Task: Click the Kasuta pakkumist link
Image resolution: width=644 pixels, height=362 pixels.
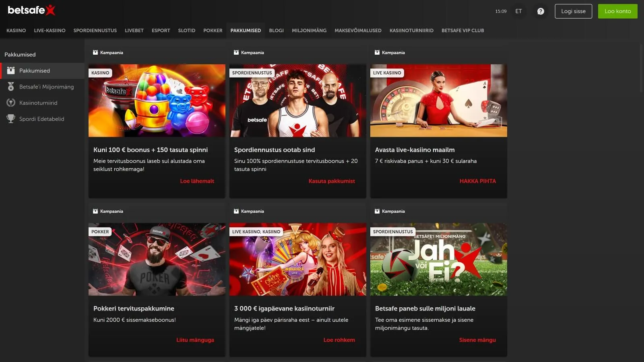Action: click(x=332, y=181)
